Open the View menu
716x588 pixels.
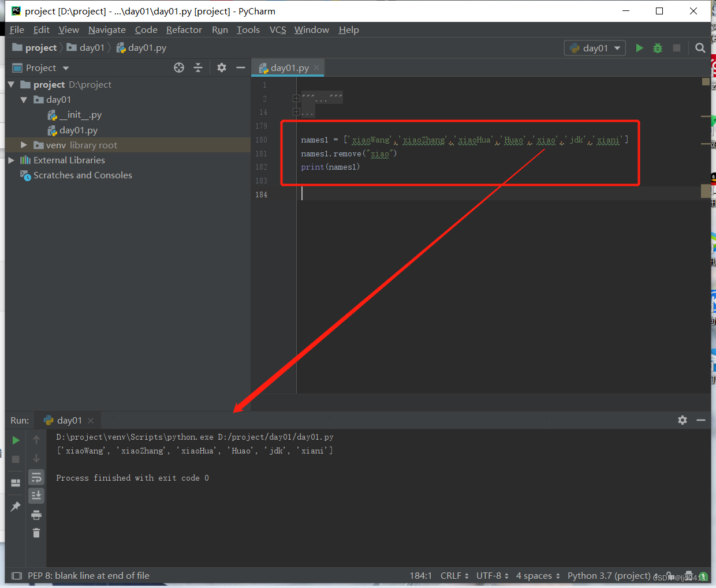point(69,29)
